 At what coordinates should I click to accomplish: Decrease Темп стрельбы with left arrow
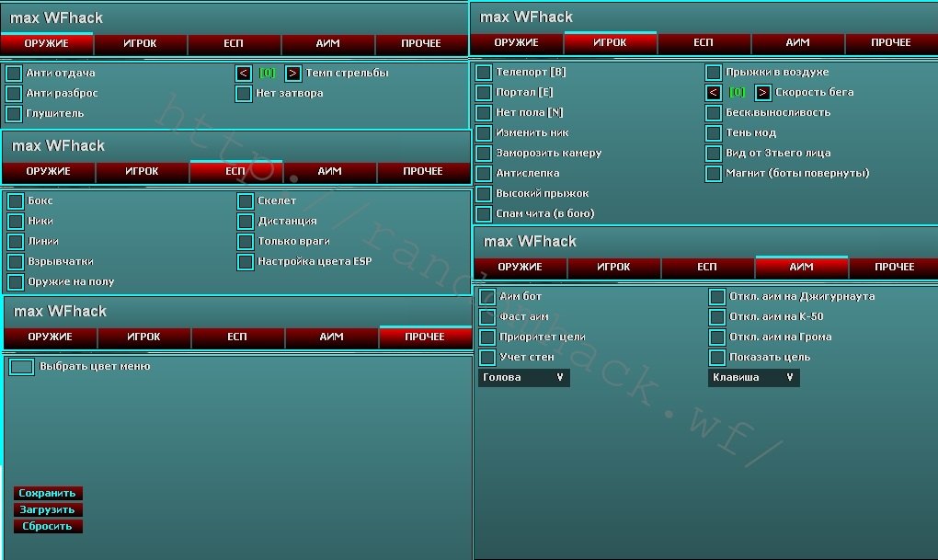[244, 73]
